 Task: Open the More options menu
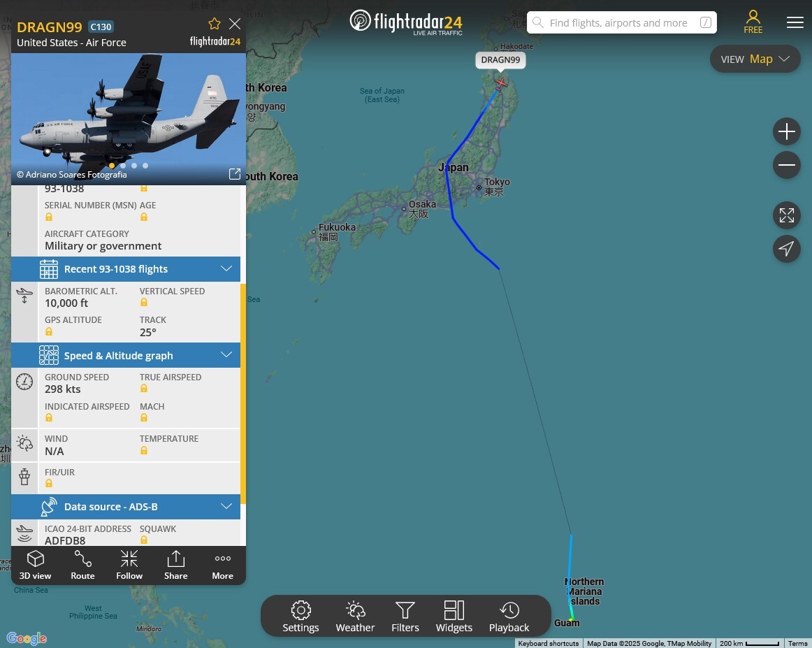pyautogui.click(x=223, y=565)
